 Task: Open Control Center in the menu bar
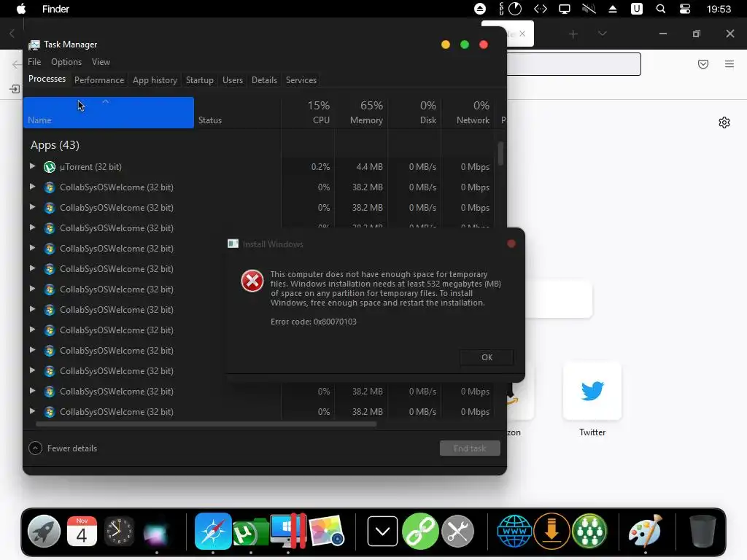click(685, 9)
